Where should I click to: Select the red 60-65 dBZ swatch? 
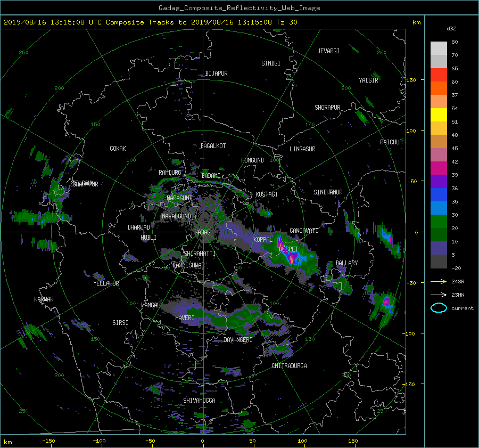click(x=439, y=75)
